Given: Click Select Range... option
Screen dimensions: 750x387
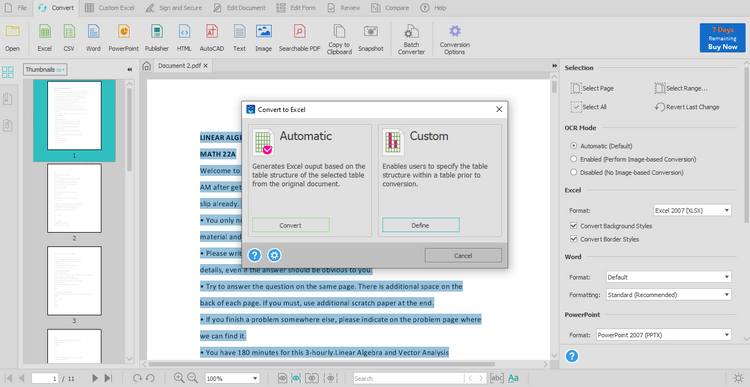Looking at the screenshot, I should pyautogui.click(x=681, y=88).
